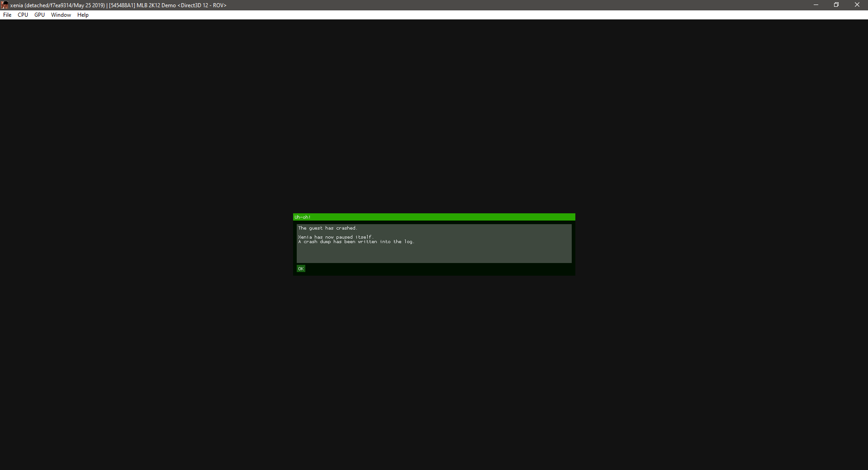Viewport: 868px width, 470px height.
Task: Open the Help menu
Action: [82, 14]
